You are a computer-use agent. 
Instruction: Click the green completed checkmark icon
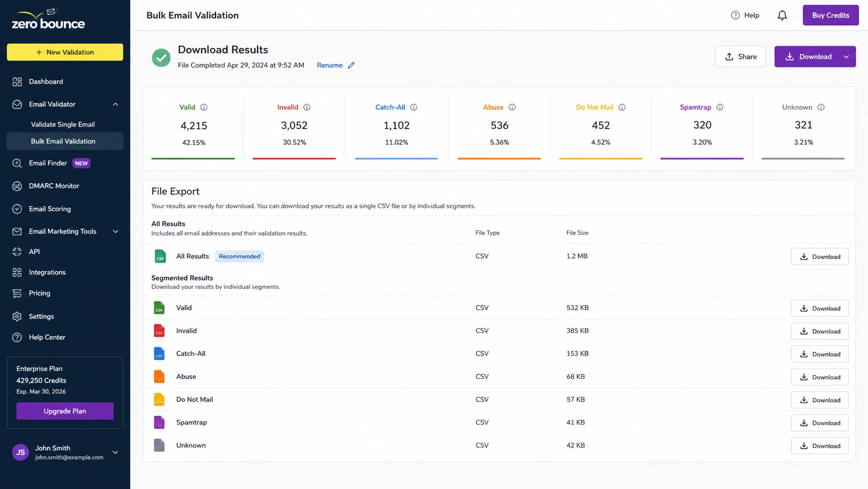pyautogui.click(x=161, y=58)
